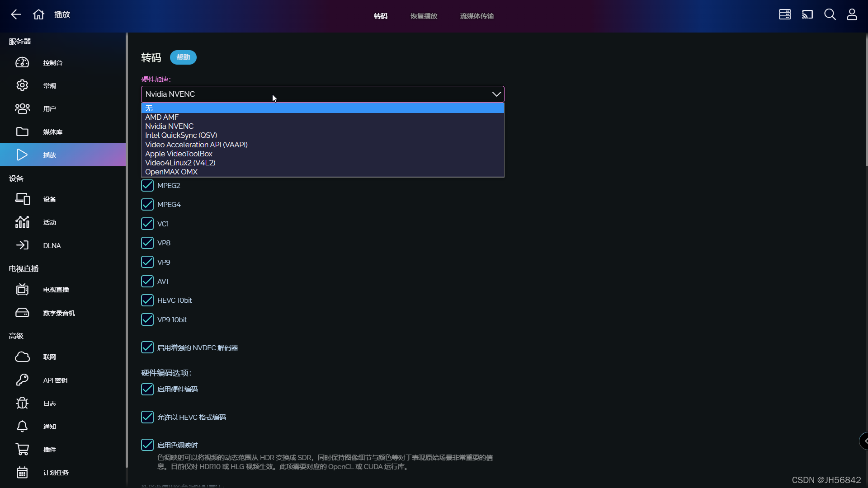Click the 帮助 help button

pos(183,57)
